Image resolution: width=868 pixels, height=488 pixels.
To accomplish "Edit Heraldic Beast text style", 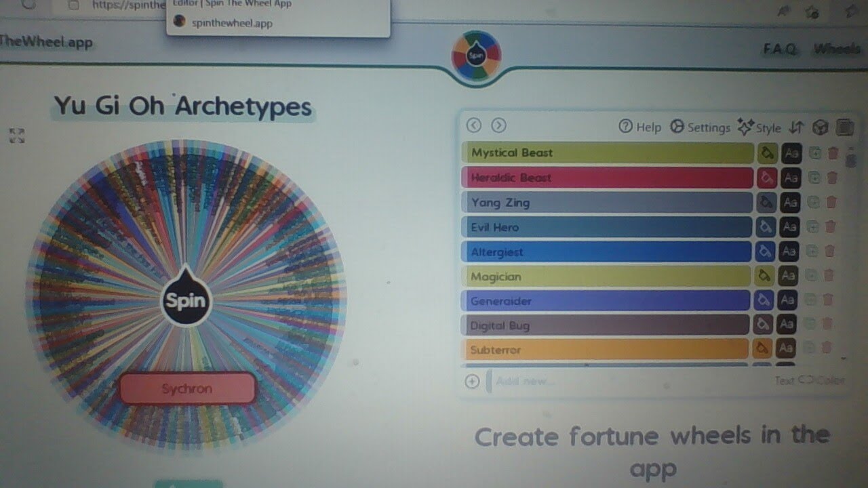I will [791, 178].
